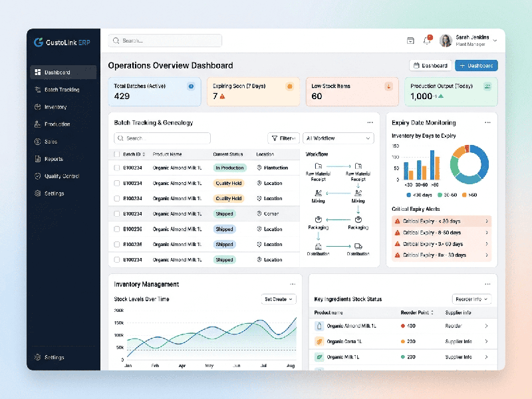
Task: Check the first B100236 row checkbox
Action: click(x=117, y=229)
